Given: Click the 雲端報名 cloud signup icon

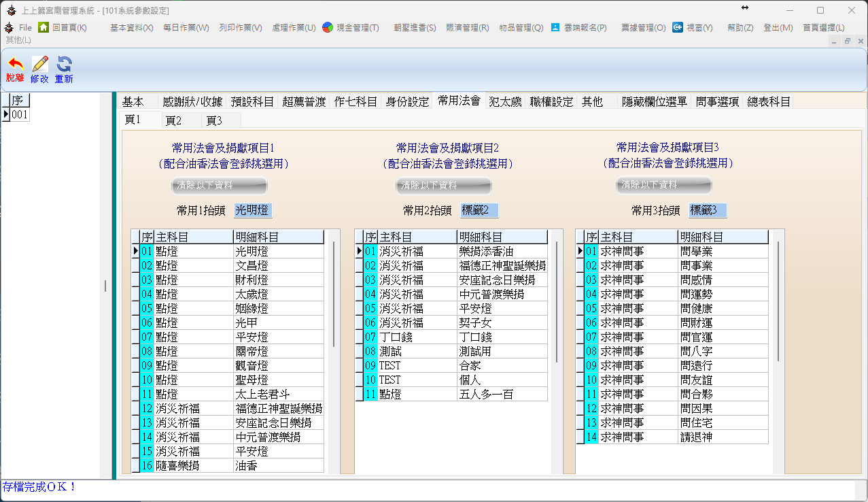Looking at the screenshot, I should [x=555, y=28].
